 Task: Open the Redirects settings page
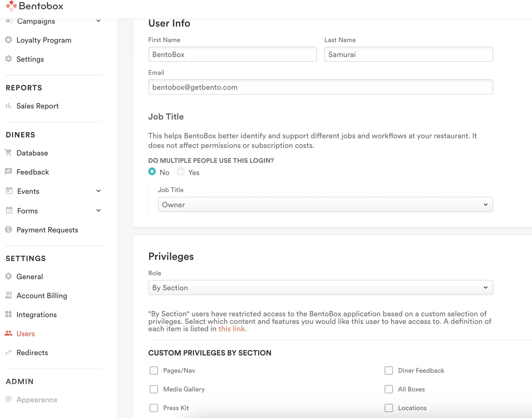click(32, 353)
